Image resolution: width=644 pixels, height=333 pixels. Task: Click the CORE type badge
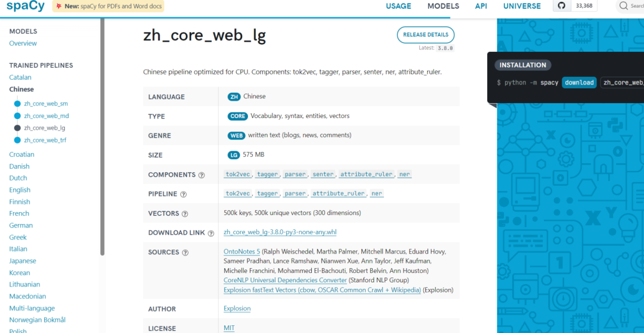tap(238, 116)
